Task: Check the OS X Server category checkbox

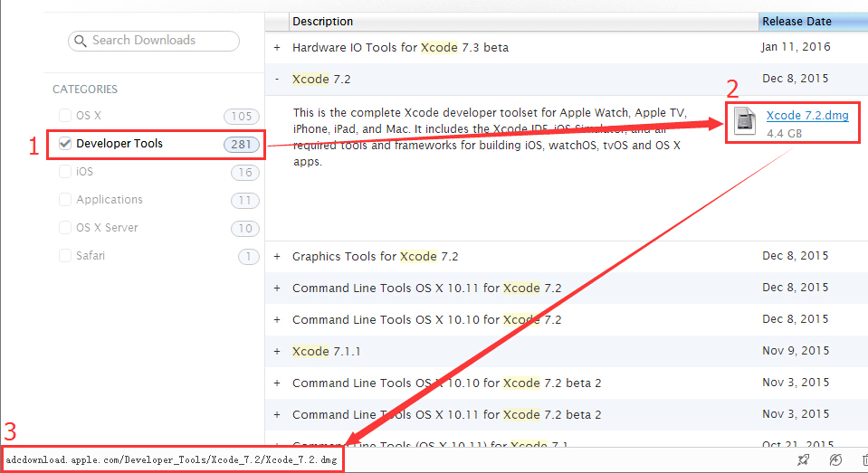Action: [x=65, y=227]
